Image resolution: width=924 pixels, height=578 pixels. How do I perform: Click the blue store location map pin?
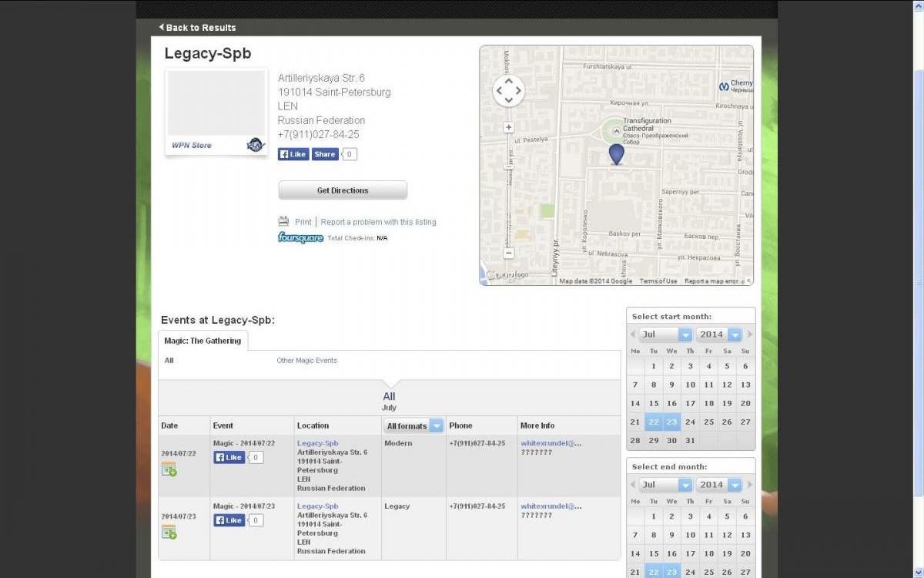[x=616, y=154]
